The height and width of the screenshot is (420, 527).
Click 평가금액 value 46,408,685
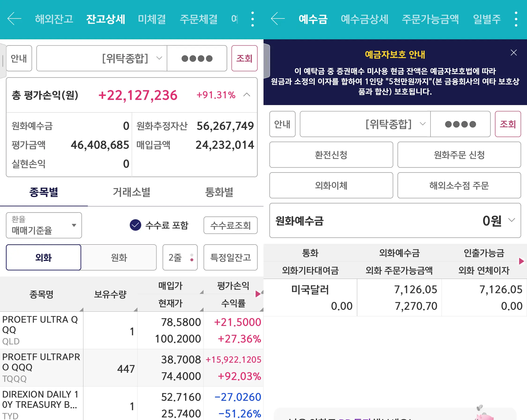tap(100, 145)
